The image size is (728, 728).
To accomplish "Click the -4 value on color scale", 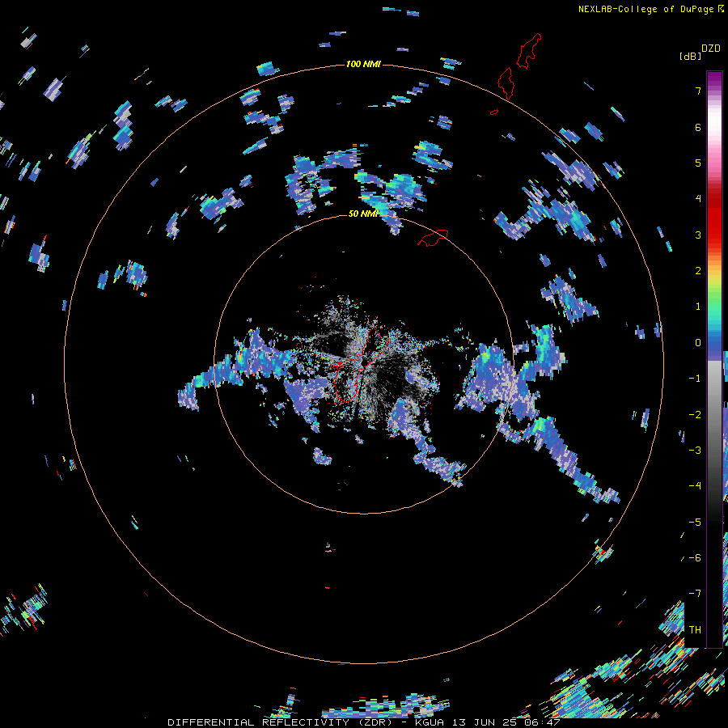I will [x=695, y=485].
